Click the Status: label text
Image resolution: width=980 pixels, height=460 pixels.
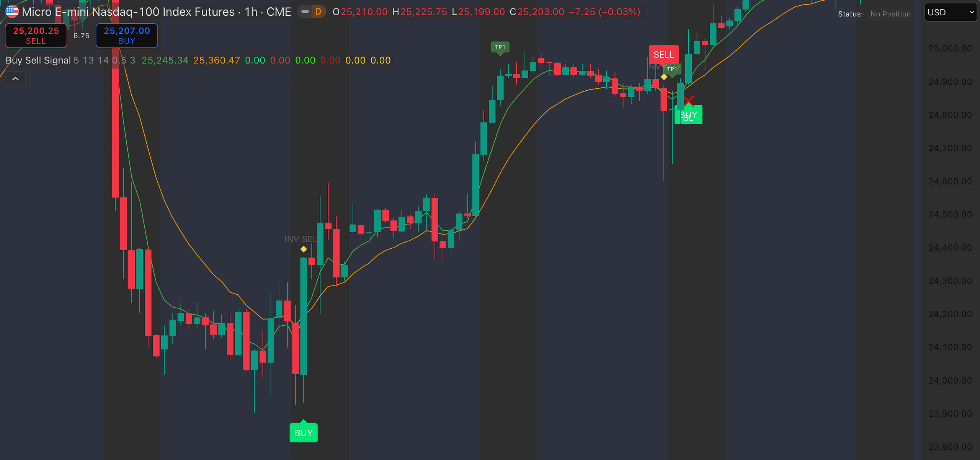click(x=850, y=14)
